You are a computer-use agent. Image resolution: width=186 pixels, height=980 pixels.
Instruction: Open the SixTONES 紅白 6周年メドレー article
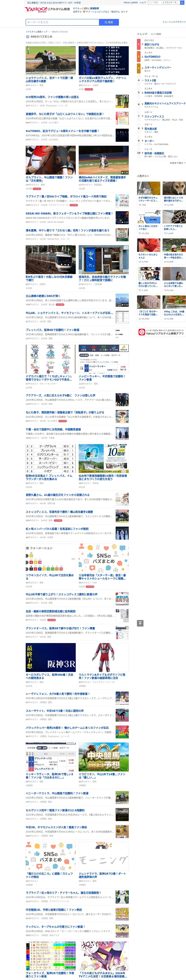[62, 131]
